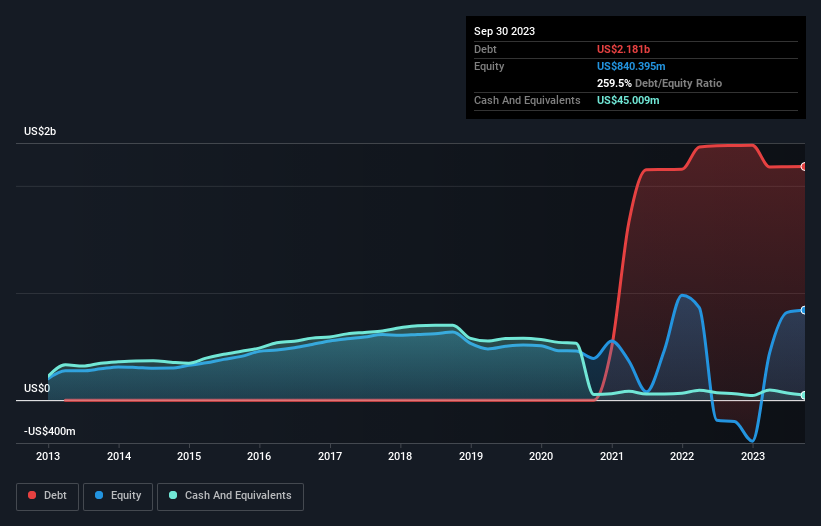Click the US$840.395m equity value

click(x=631, y=66)
